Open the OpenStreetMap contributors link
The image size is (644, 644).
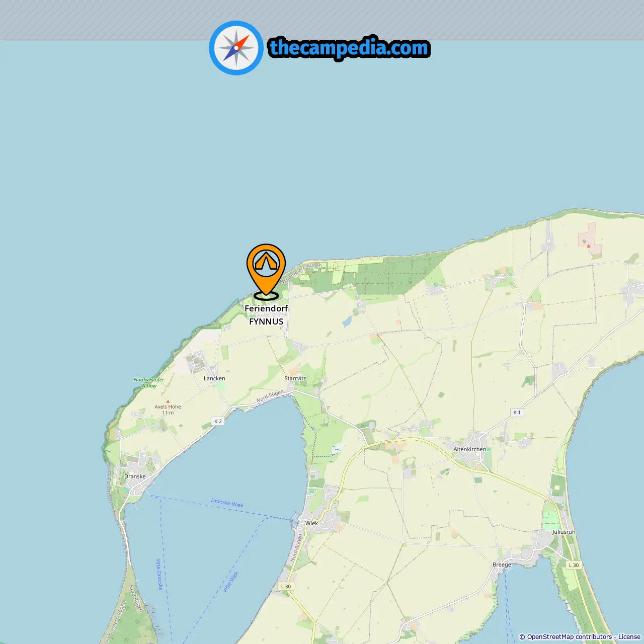(570, 636)
